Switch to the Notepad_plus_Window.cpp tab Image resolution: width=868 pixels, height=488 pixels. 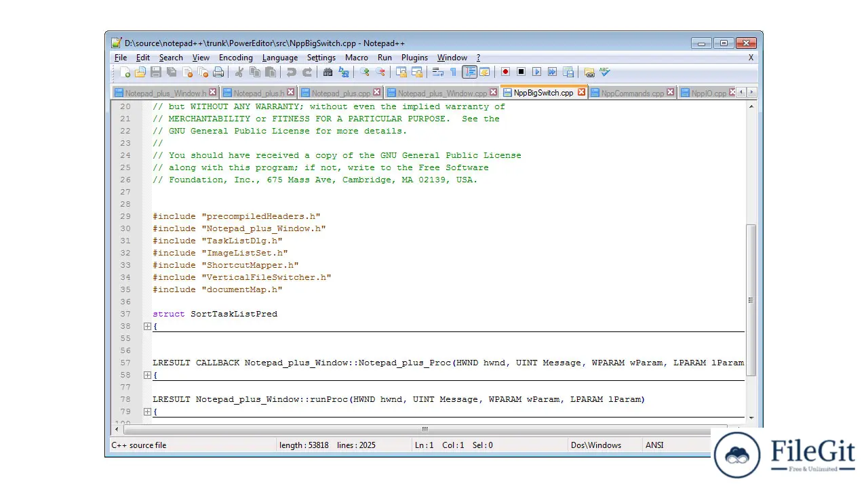[442, 93]
